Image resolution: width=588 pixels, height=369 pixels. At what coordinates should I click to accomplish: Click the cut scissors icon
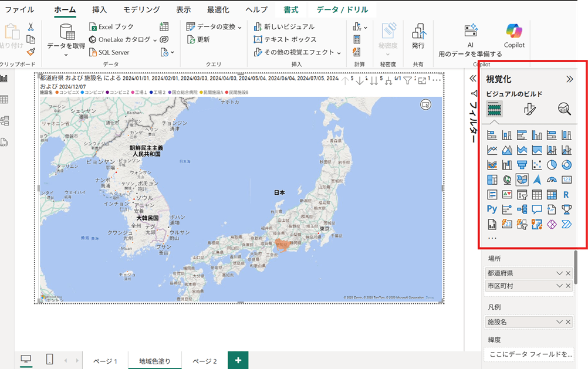coord(31,26)
